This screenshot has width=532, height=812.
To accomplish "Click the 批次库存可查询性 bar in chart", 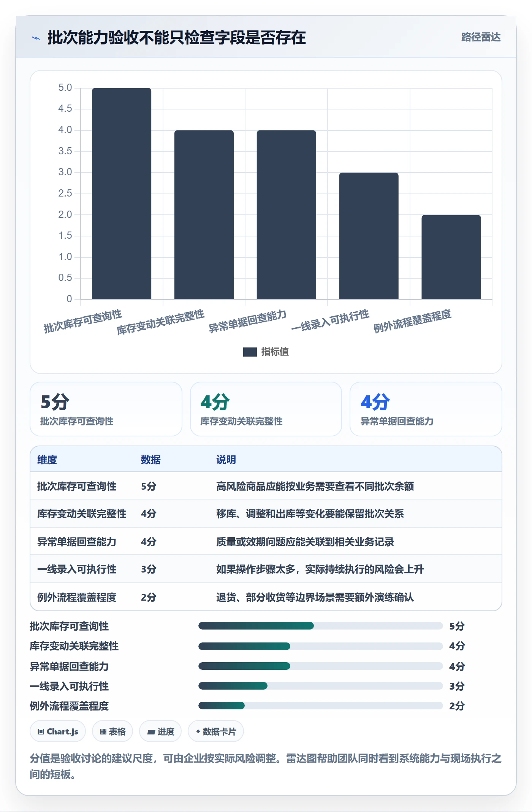I will tap(122, 193).
